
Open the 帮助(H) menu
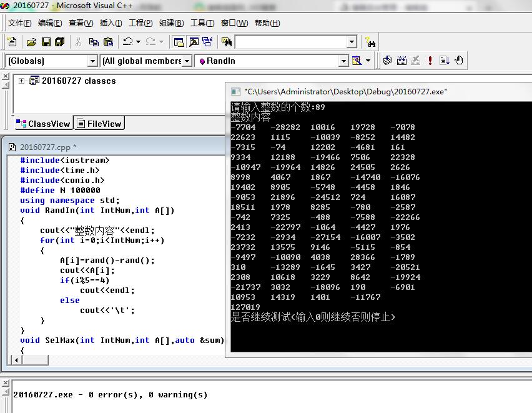click(x=267, y=23)
